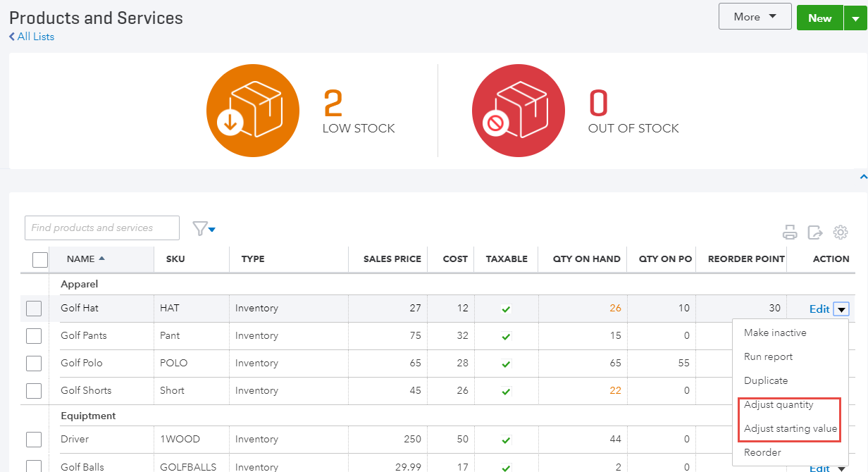Click the Golf Shorts product name
Viewport: 868px width, 472px height.
[86, 391]
